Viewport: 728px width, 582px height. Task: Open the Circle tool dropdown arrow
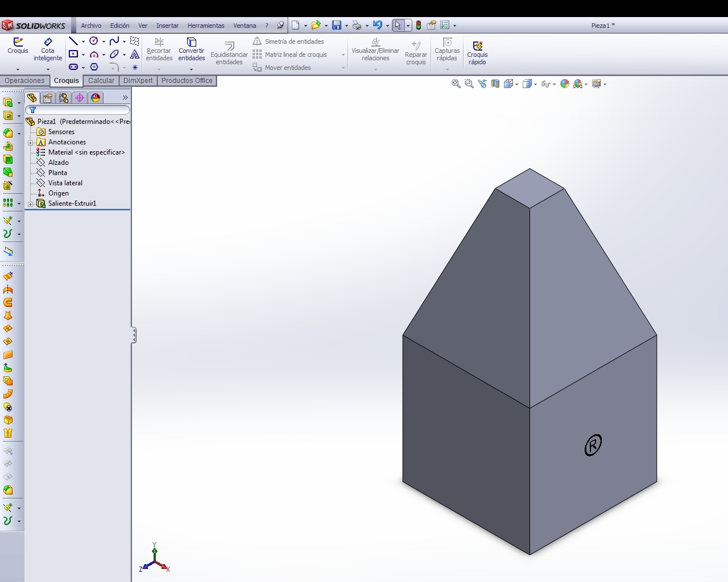click(104, 41)
